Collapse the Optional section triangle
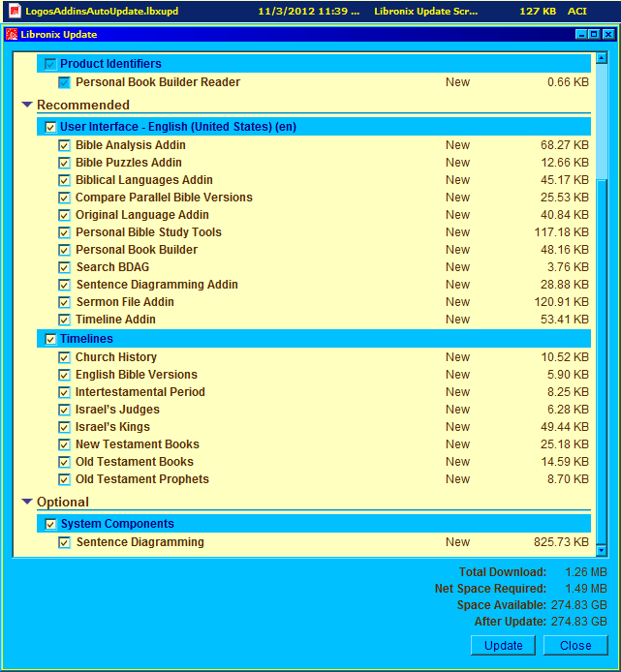Screen dimensions: 621x672 27,502
